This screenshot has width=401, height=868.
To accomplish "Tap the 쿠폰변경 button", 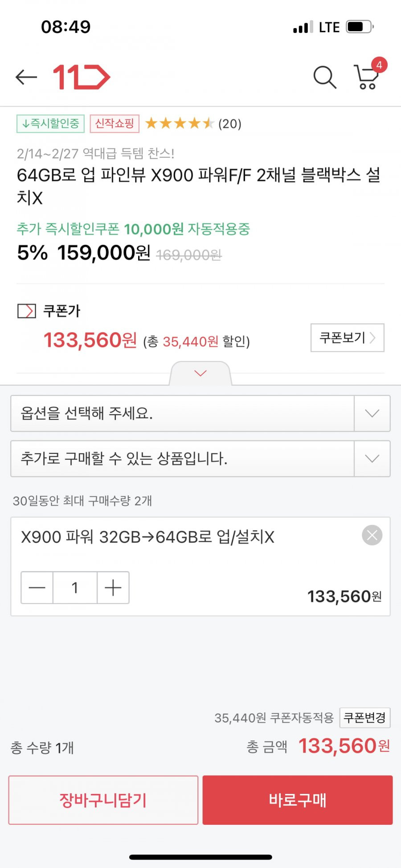I will (365, 718).
